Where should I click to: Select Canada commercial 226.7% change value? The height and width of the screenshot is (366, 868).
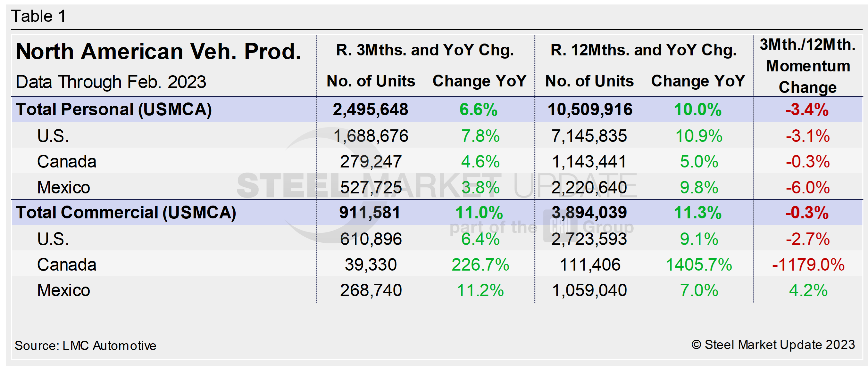click(480, 264)
